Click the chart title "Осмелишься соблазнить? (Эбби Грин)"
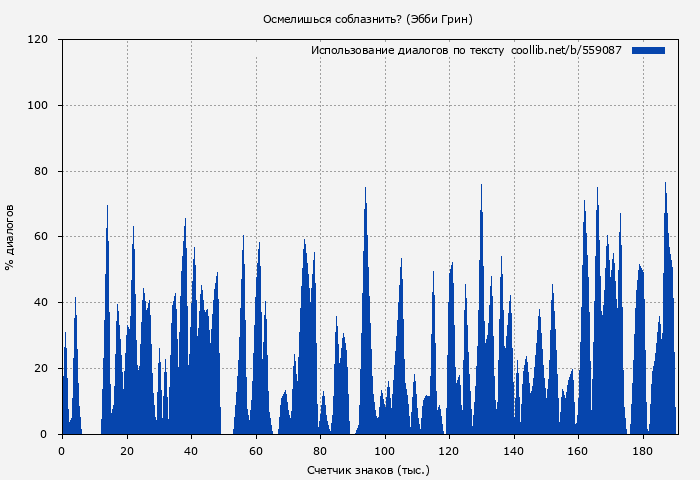Viewport: 700px width, 480px height. (x=368, y=19)
